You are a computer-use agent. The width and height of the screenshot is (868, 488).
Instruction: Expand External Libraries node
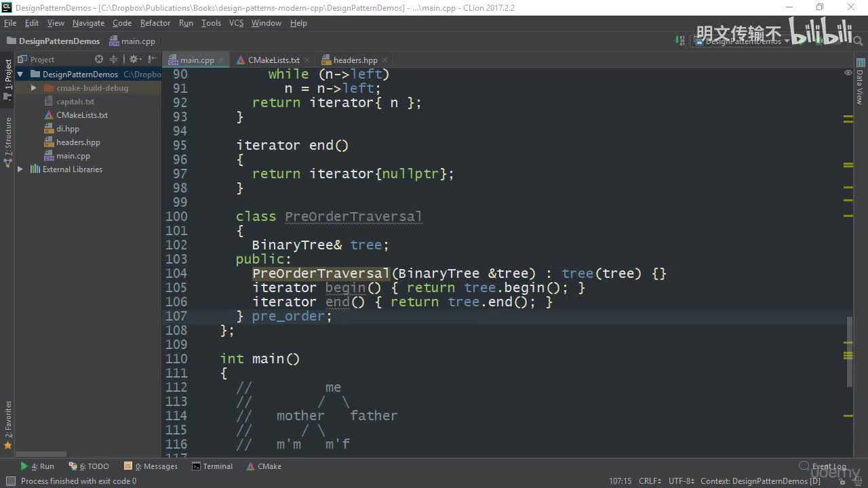[20, 169]
